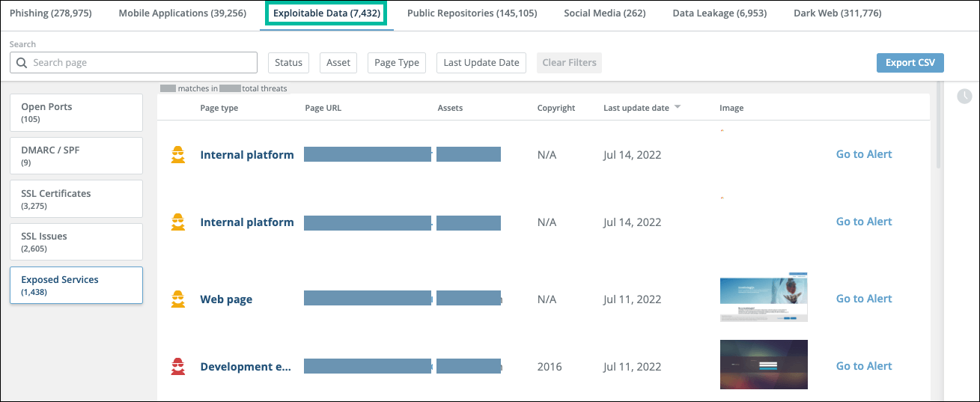Click first Internal platform yellow threat icon
This screenshot has height=402, width=980.
pos(178,155)
